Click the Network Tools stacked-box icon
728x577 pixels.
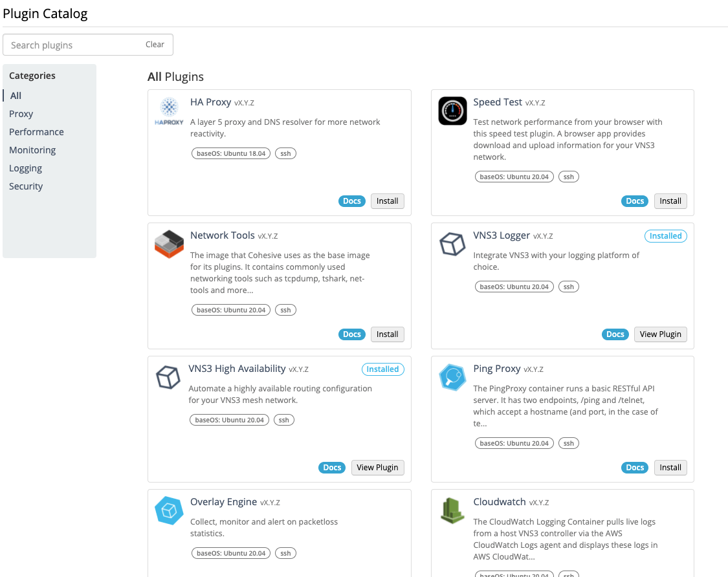tap(169, 244)
